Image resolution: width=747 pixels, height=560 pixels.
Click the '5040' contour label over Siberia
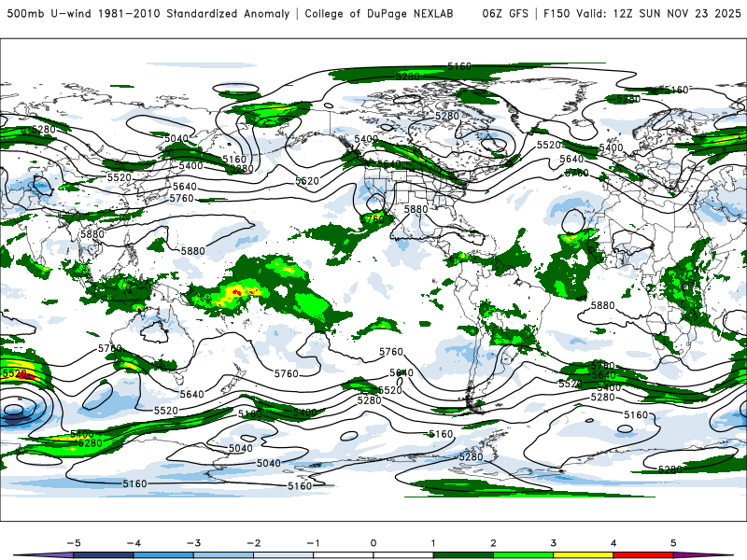click(176, 138)
